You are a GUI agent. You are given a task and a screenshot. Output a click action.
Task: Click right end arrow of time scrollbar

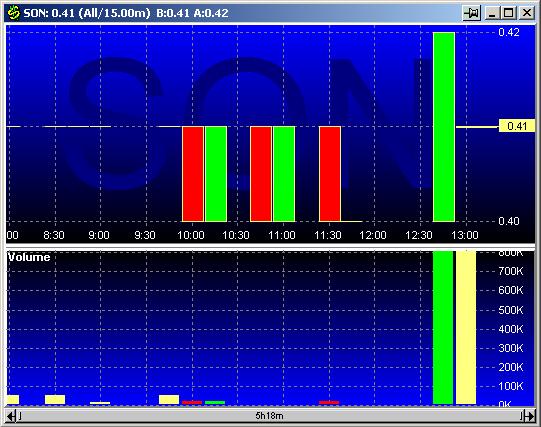tap(530, 416)
